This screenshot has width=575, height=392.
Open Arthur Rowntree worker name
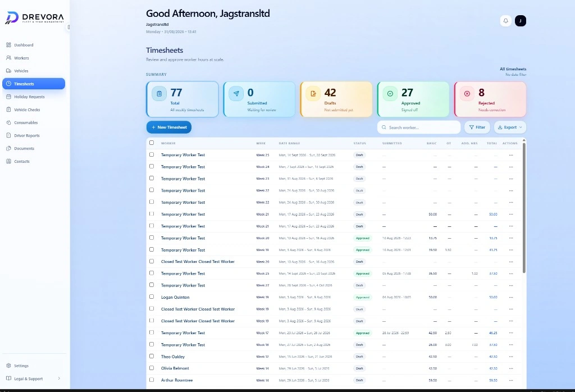(177, 380)
